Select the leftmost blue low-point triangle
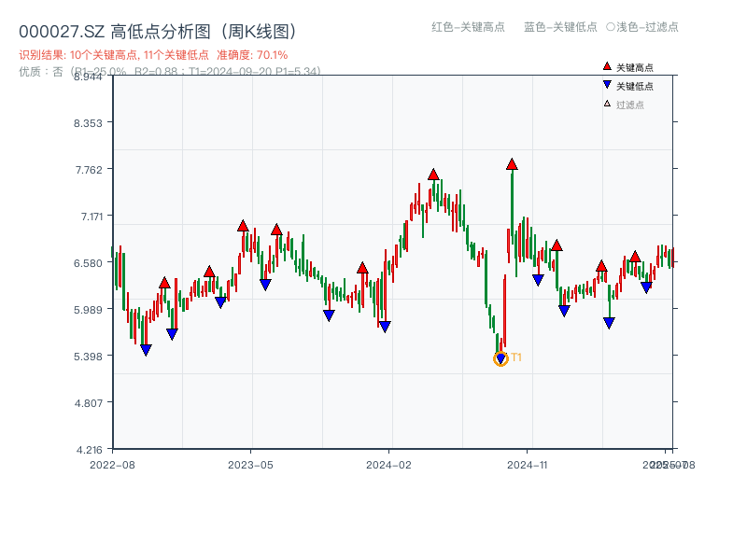Viewport: 747px width, 560px height. click(x=146, y=350)
